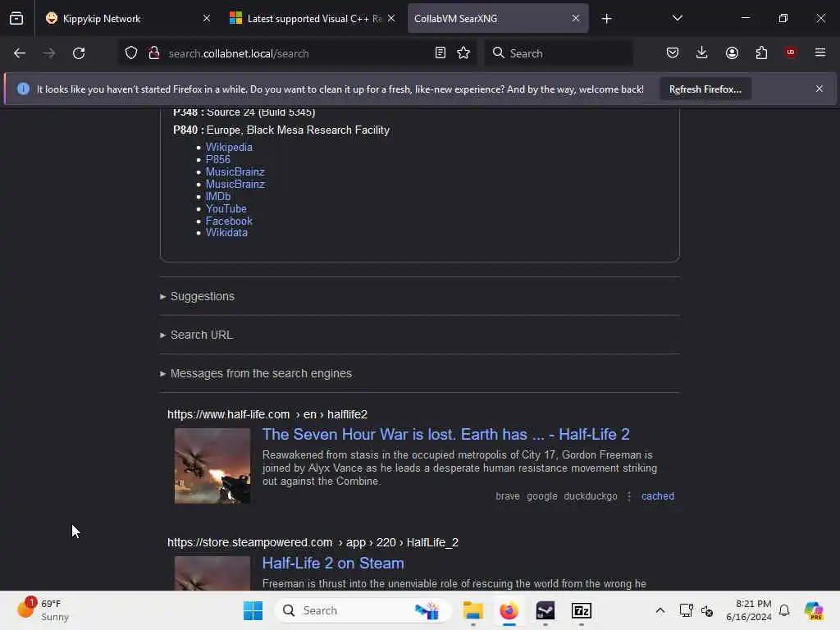The height and width of the screenshot is (630, 840).
Task: Focus the Firefox toolbar Search box
Action: pyautogui.click(x=559, y=53)
